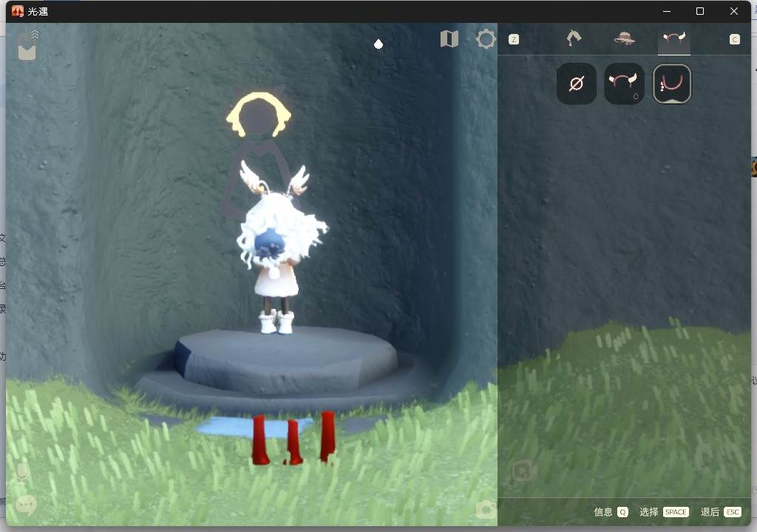Click the 光遇 app icon in title bar

[x=18, y=11]
